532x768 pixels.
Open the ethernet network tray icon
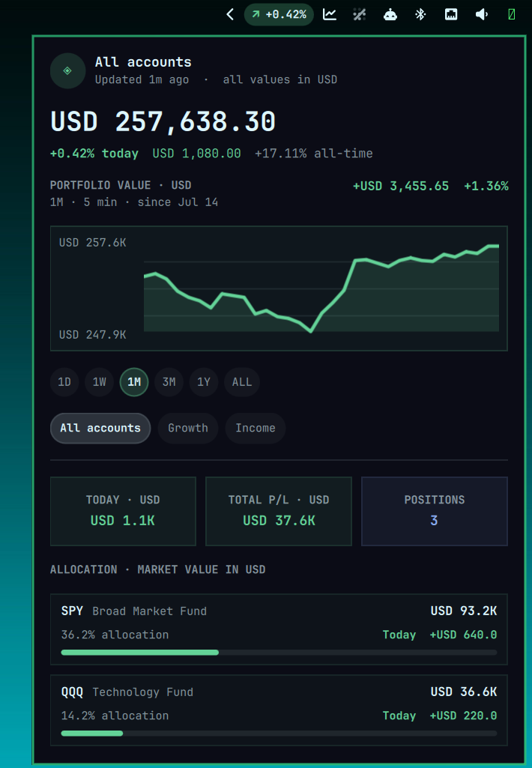(x=450, y=14)
